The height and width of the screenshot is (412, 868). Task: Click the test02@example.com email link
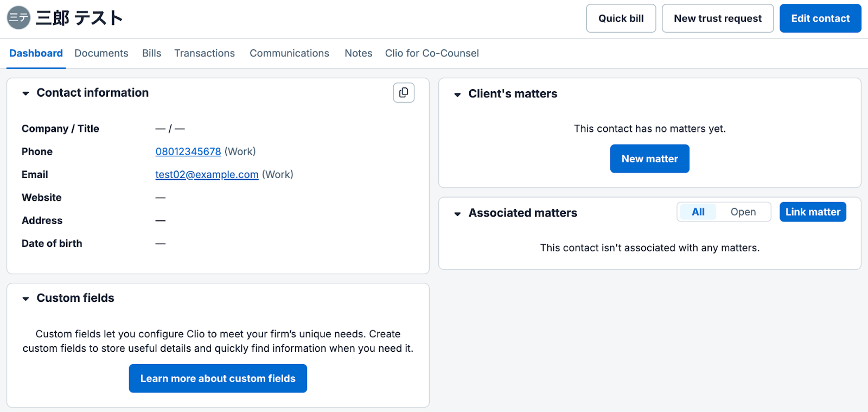207,175
